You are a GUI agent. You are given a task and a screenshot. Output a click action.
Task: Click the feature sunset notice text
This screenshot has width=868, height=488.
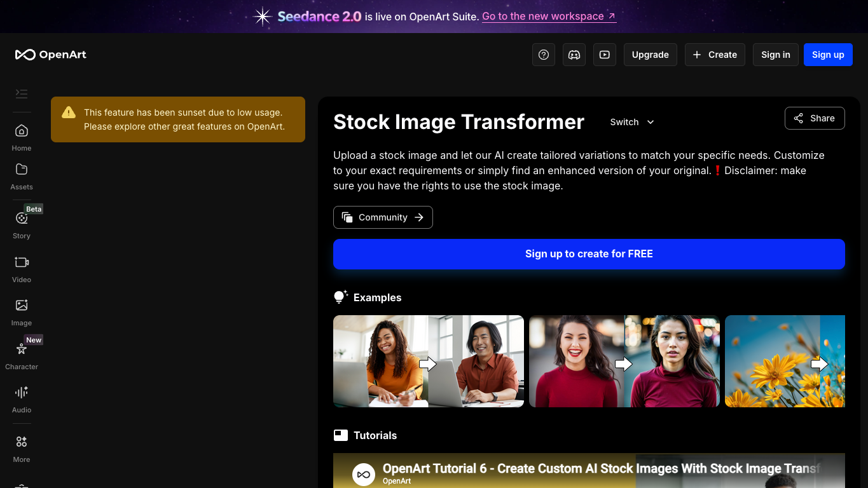click(x=184, y=119)
